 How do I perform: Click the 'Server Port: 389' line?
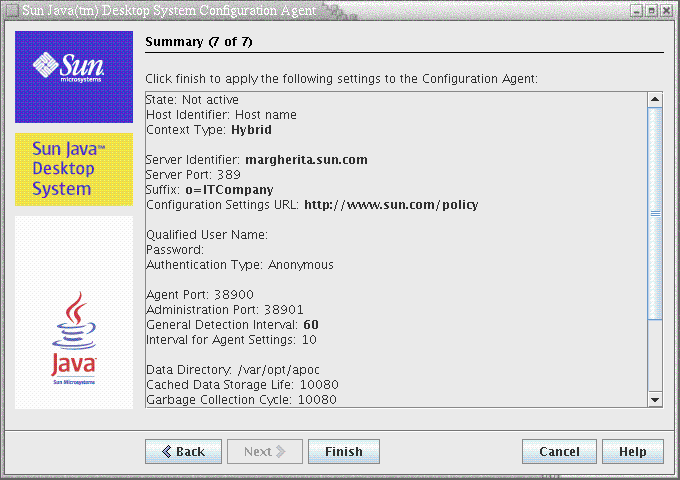pyautogui.click(x=193, y=175)
